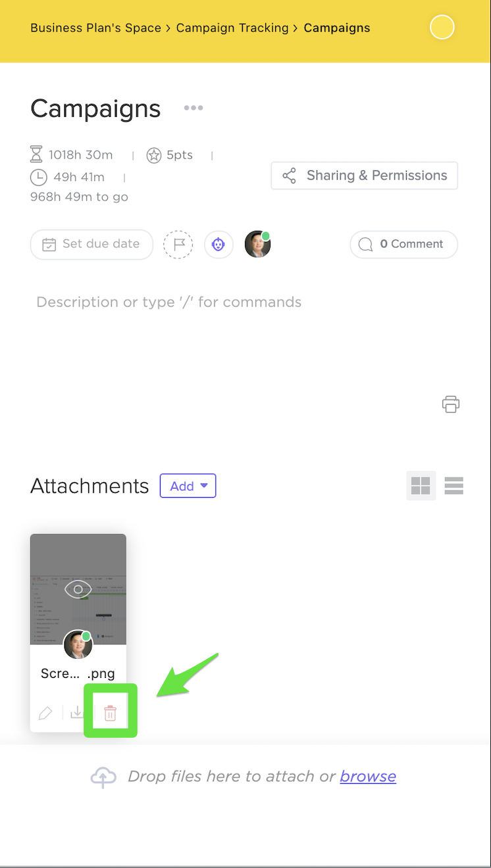Click the browse link to attach files

[368, 776]
